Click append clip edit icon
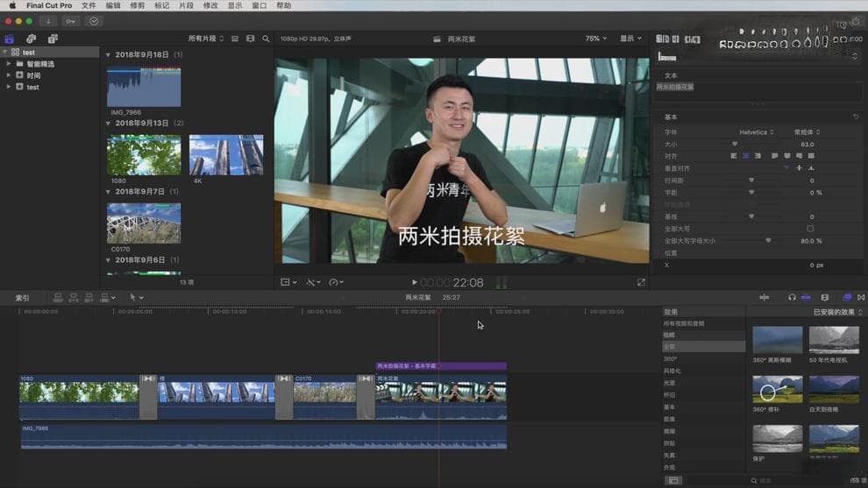Image resolution: width=868 pixels, height=488 pixels. tap(89, 298)
